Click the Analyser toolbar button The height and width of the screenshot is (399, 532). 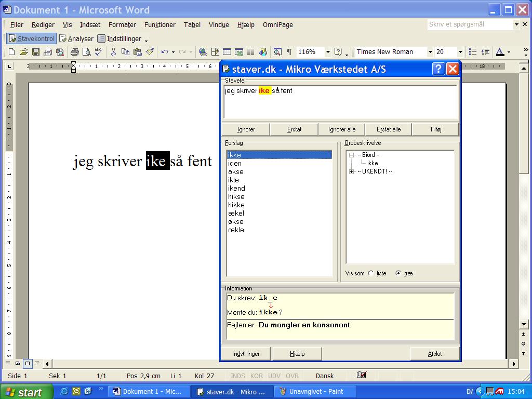coord(76,38)
